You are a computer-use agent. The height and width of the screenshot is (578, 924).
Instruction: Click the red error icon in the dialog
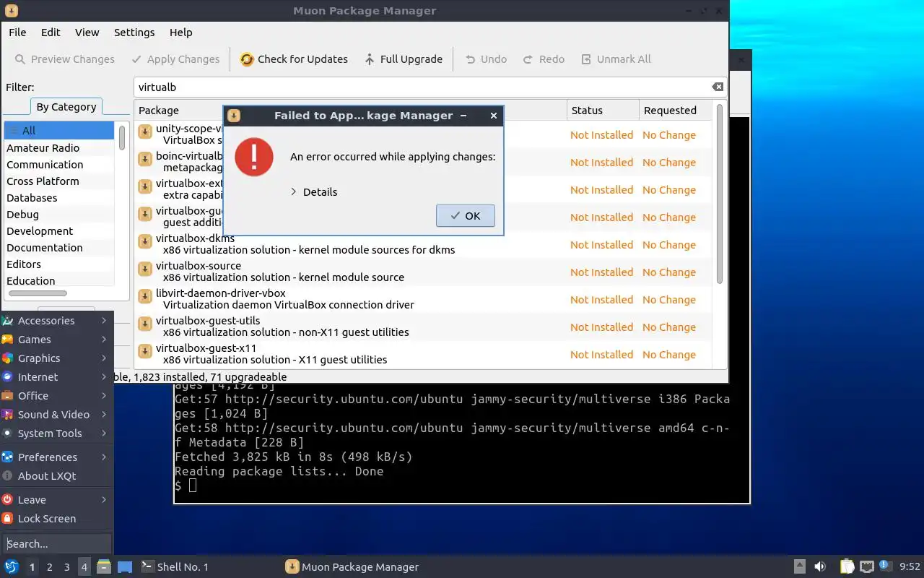coord(254,157)
